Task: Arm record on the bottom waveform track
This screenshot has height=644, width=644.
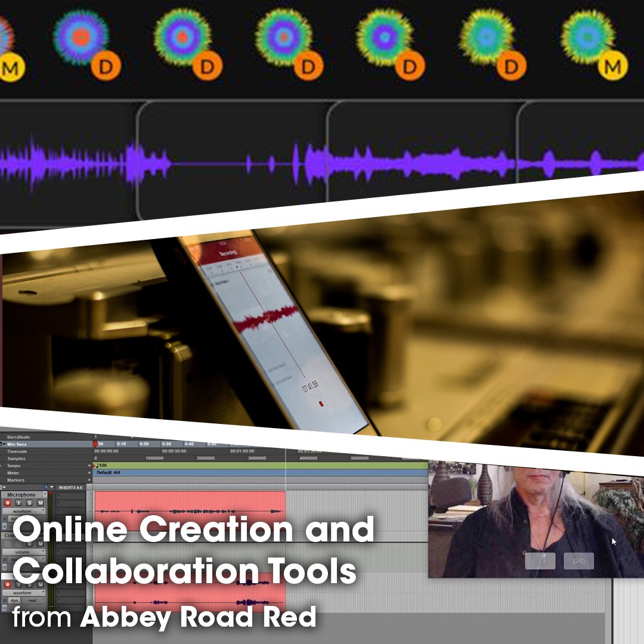Action: (7, 584)
